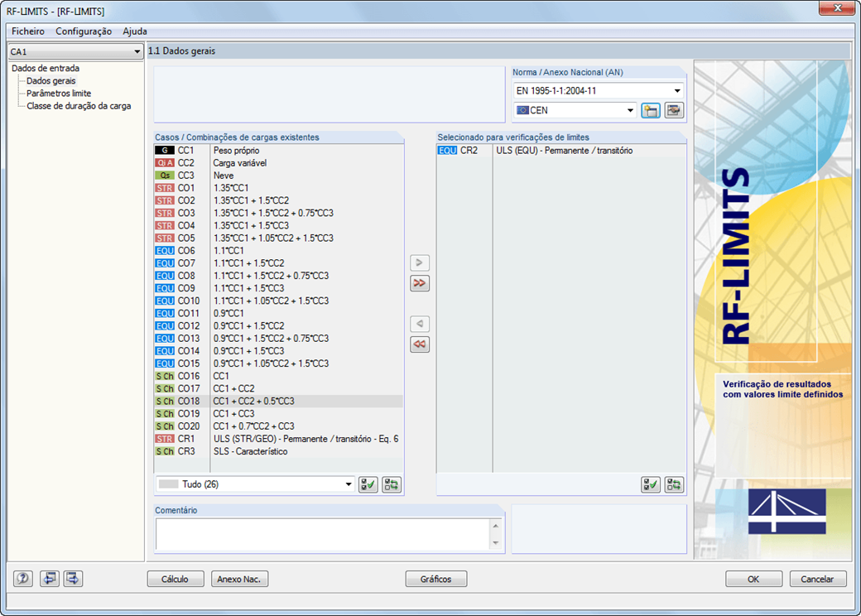The image size is (861, 616).
Task: Create new national annex icon
Action: pos(651,110)
